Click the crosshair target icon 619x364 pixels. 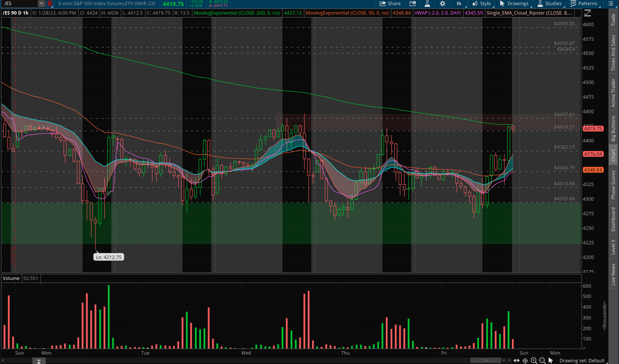(525, 360)
